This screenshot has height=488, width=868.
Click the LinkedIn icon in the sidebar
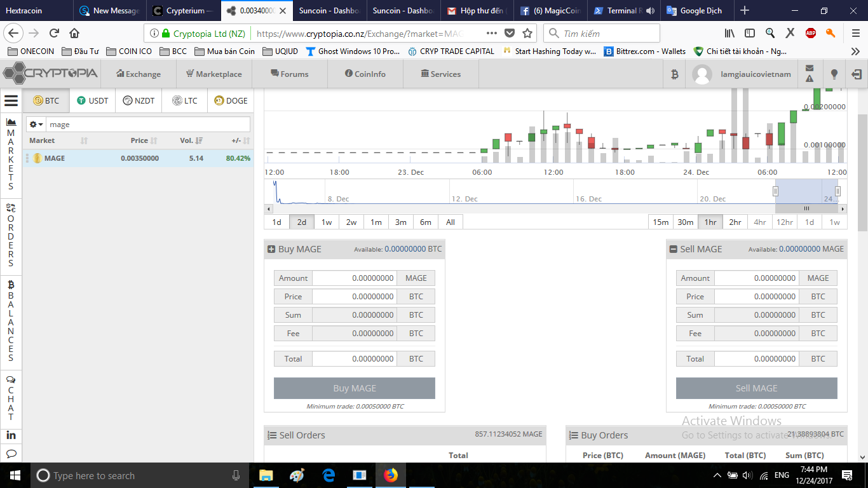point(11,435)
